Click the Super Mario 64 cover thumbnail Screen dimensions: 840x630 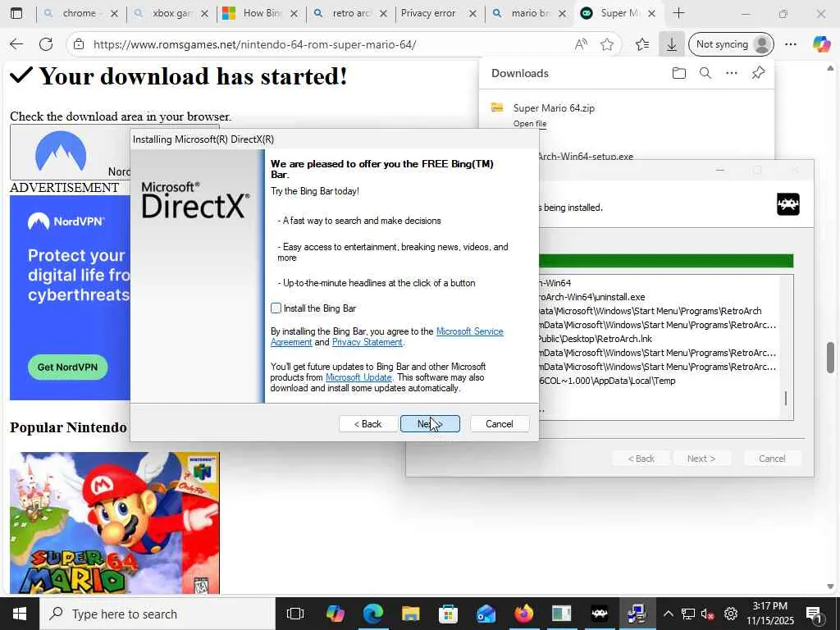115,523
